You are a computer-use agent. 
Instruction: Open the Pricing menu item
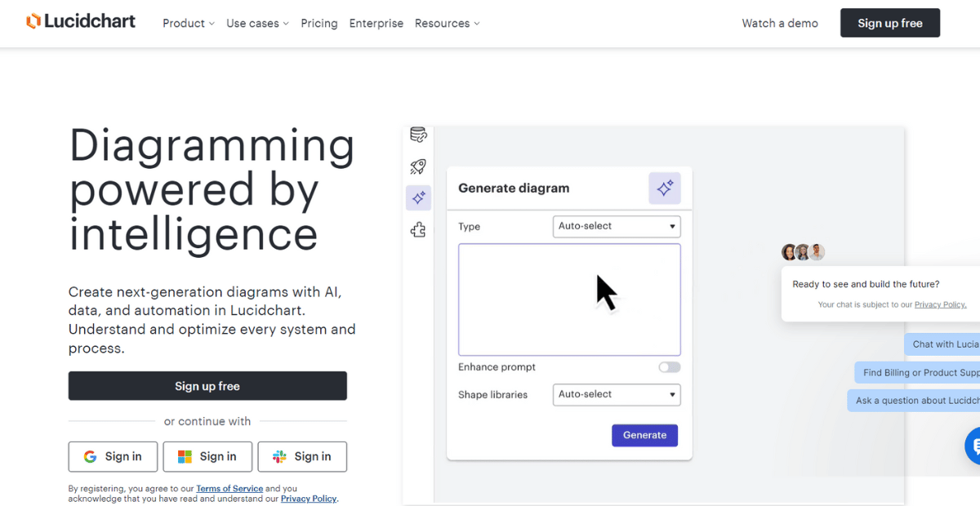pyautogui.click(x=318, y=24)
